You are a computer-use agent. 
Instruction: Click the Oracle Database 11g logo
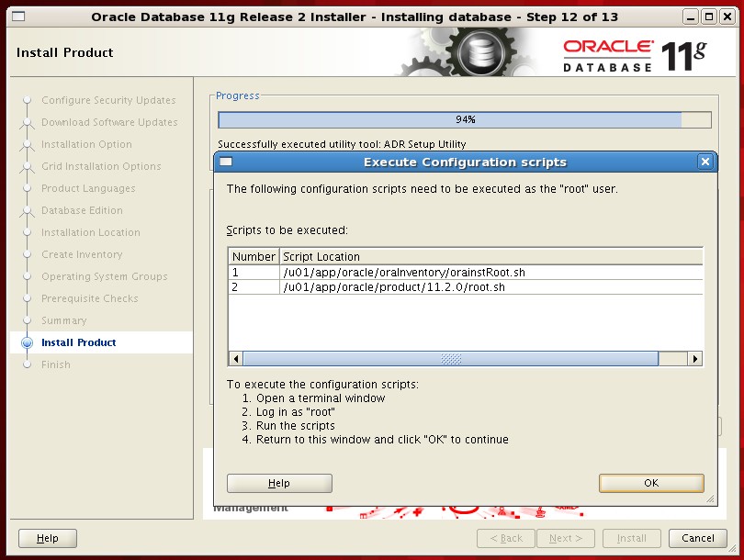[x=635, y=55]
